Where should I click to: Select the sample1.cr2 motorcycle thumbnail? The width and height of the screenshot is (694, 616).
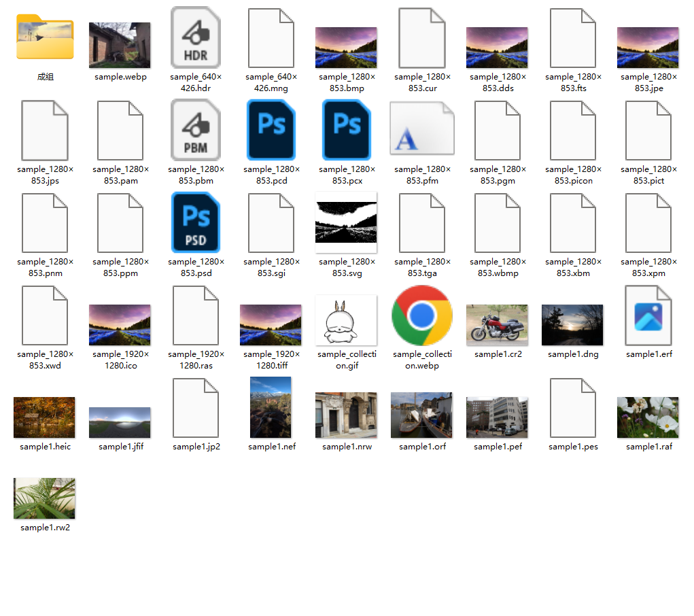point(497,325)
